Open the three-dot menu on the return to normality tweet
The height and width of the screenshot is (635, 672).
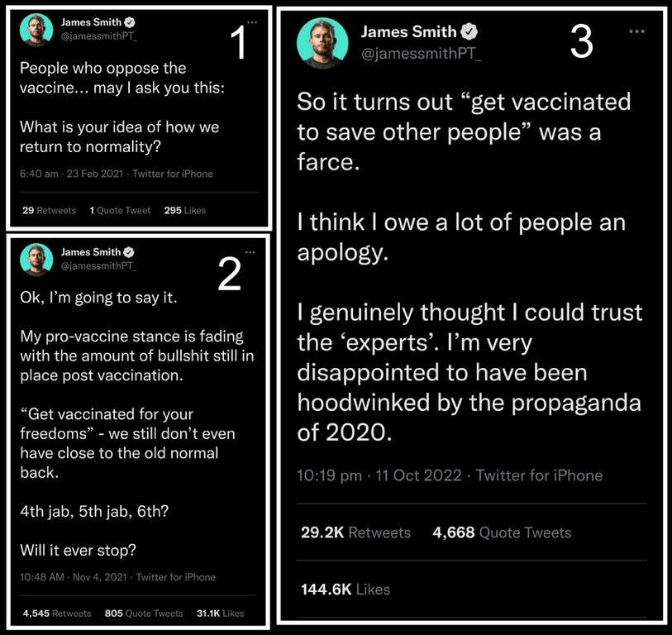(x=252, y=21)
